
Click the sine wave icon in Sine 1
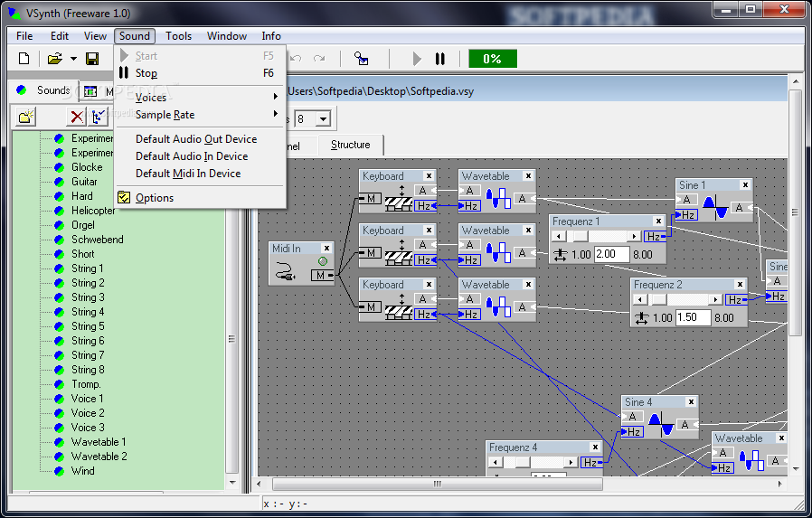click(x=715, y=207)
